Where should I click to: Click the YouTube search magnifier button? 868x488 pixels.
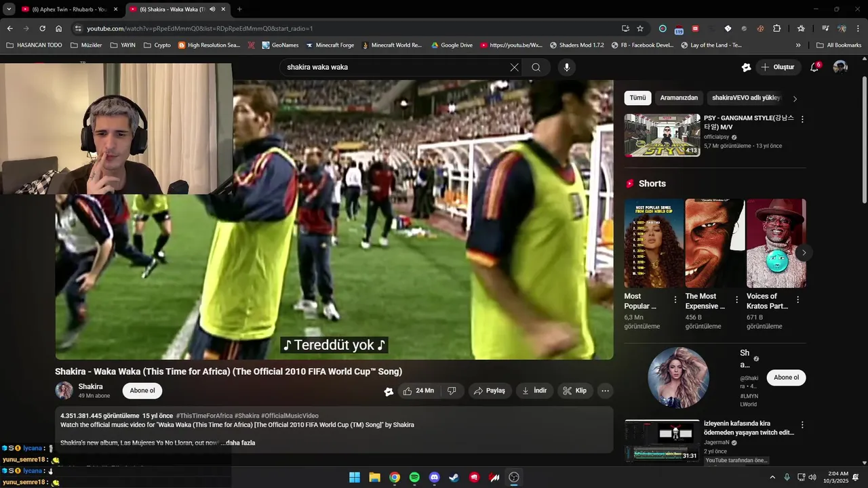click(536, 67)
